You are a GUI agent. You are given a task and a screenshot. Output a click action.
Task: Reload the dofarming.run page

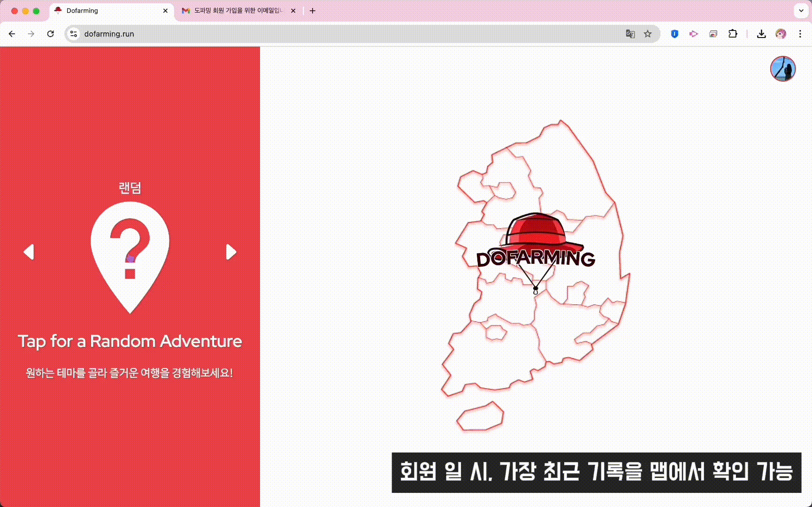tap(51, 34)
